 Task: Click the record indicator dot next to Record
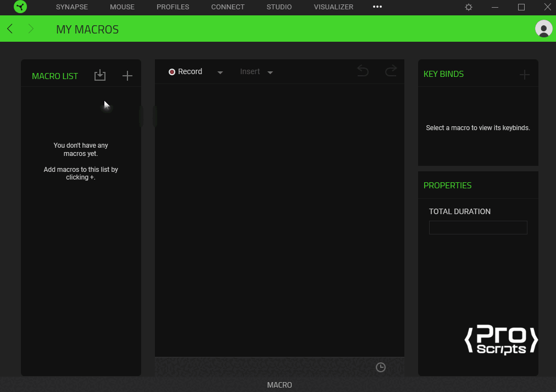tap(172, 71)
